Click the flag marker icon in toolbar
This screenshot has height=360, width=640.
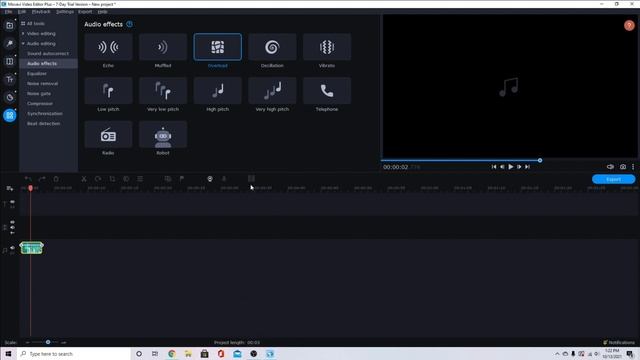point(182,179)
